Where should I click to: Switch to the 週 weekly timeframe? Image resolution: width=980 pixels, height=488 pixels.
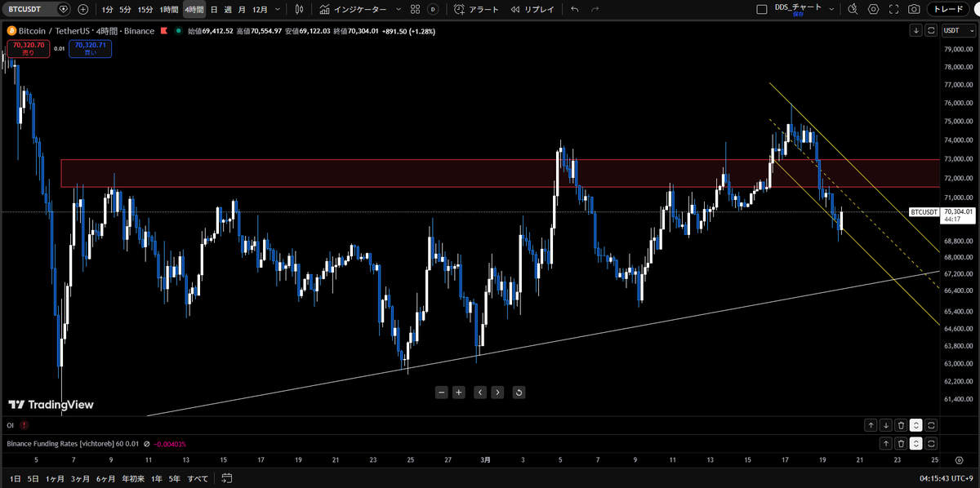point(228,10)
